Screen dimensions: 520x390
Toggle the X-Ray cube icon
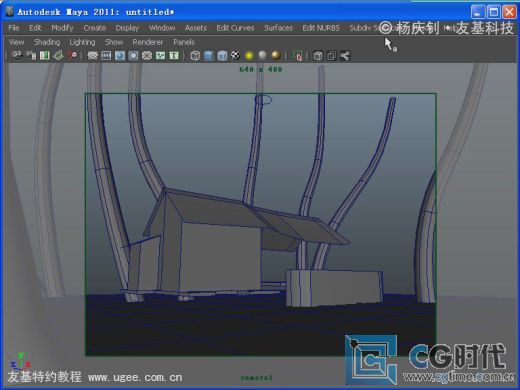pos(318,55)
